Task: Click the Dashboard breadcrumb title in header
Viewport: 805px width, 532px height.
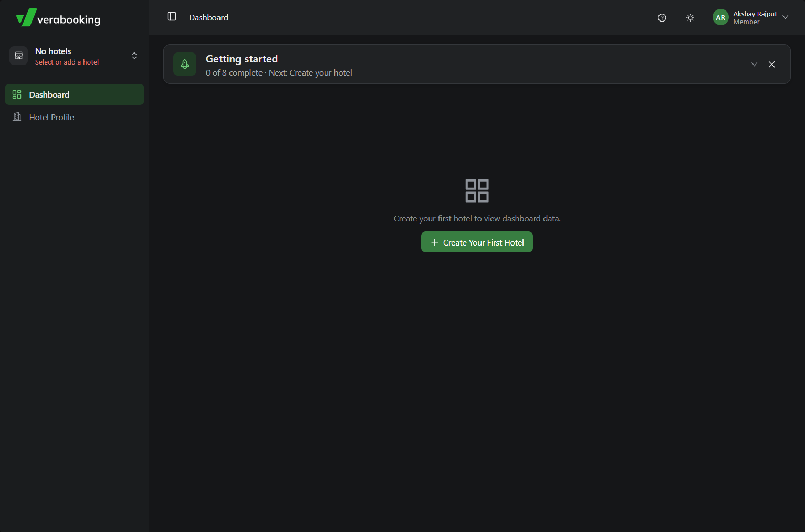Action: pos(208,17)
